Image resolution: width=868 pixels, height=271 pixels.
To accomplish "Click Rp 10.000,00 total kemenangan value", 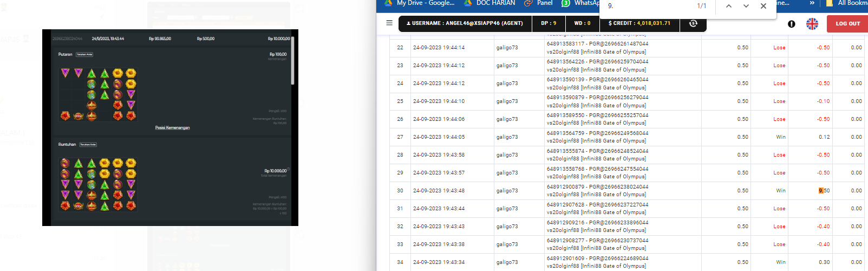I will coord(276,171).
